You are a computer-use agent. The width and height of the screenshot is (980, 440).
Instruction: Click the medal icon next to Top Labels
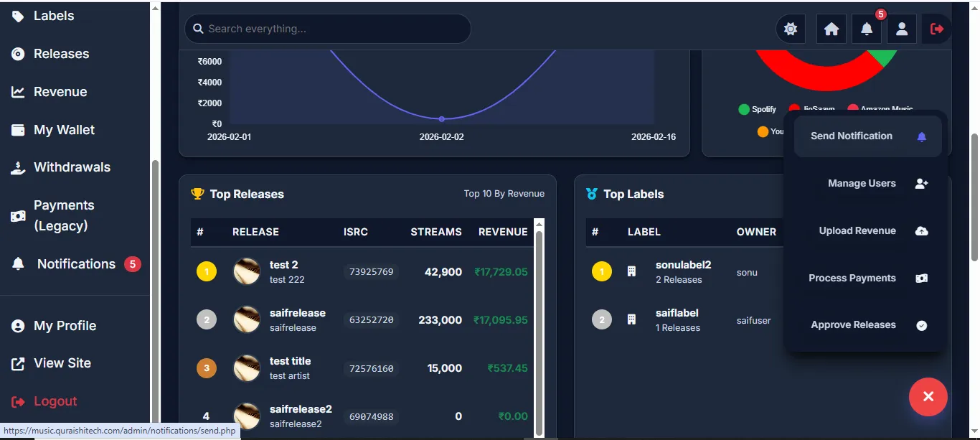[591, 194]
